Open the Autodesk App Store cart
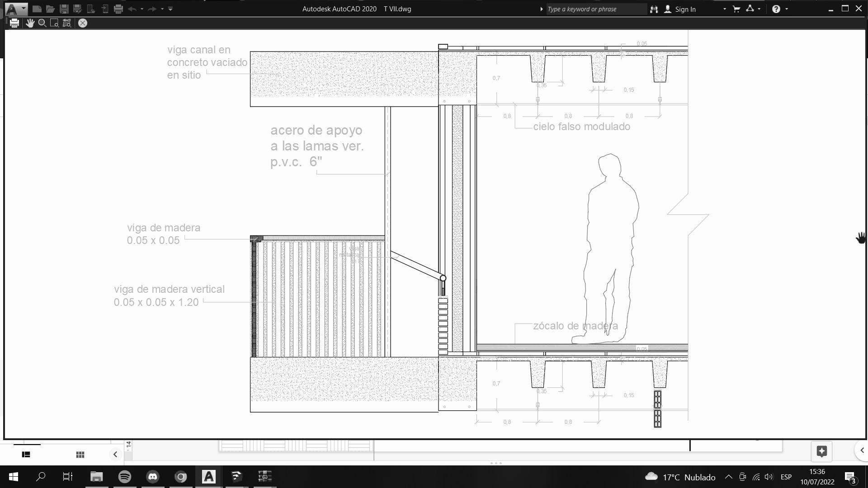This screenshot has width=868, height=488. (736, 9)
